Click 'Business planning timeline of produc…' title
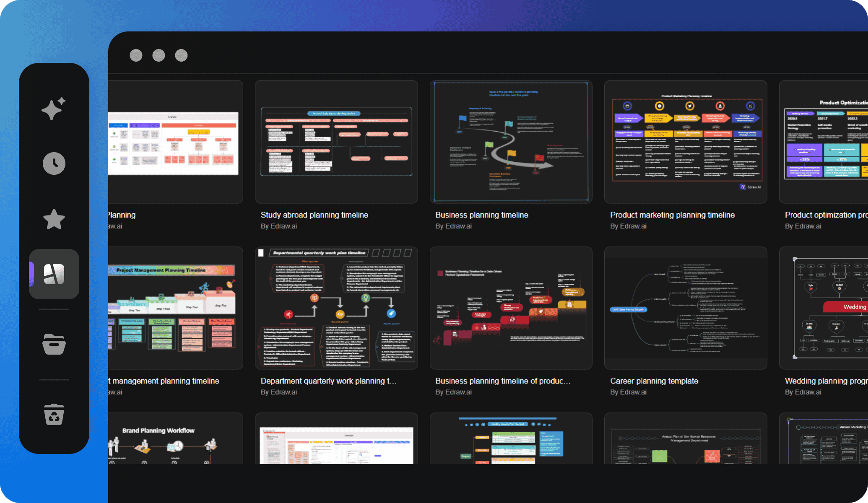 coord(503,381)
